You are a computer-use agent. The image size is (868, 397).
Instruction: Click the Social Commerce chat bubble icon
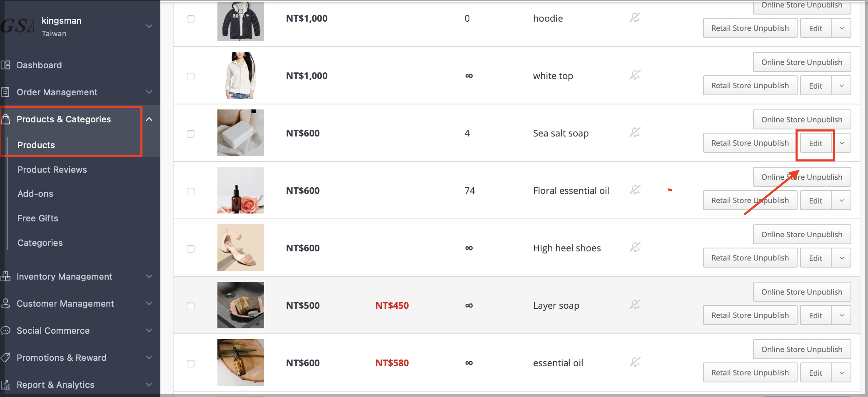(6, 330)
